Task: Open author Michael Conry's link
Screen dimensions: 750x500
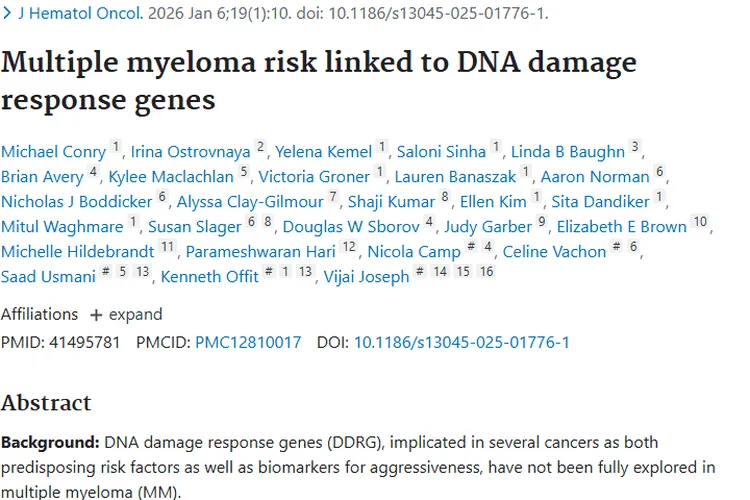Action: (x=53, y=152)
